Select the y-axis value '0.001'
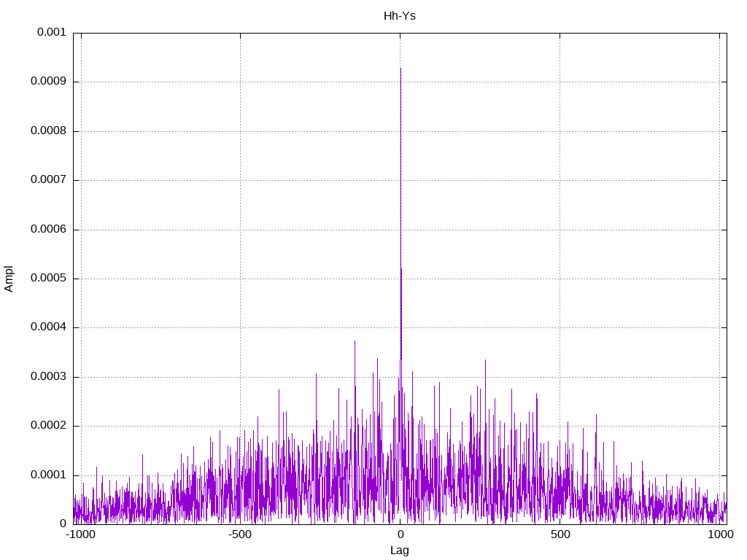Viewport: 747px width, 560px height. 52,32
